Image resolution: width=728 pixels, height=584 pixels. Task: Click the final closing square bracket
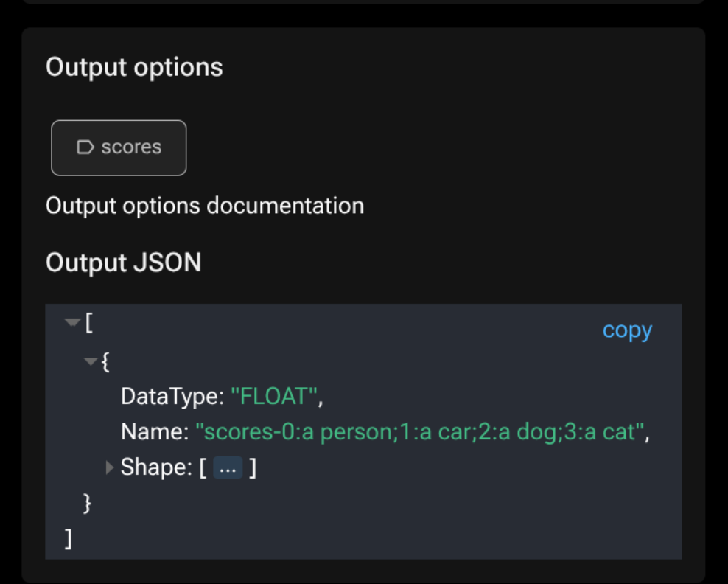(69, 539)
